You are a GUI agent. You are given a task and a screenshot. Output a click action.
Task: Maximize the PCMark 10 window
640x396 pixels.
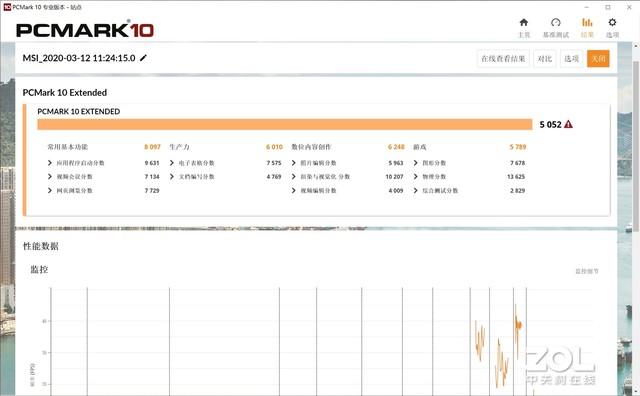tap(608, 7)
